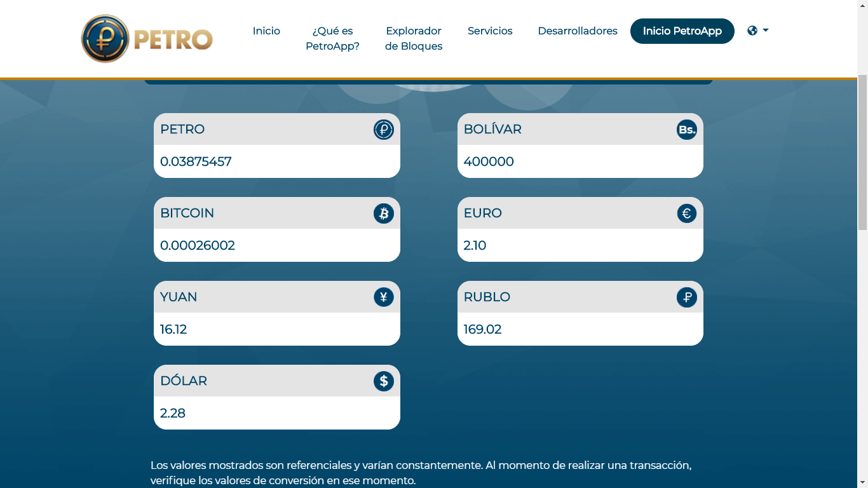Open the Desarrolladores menu item
The height and width of the screenshot is (488, 868).
(x=578, y=30)
